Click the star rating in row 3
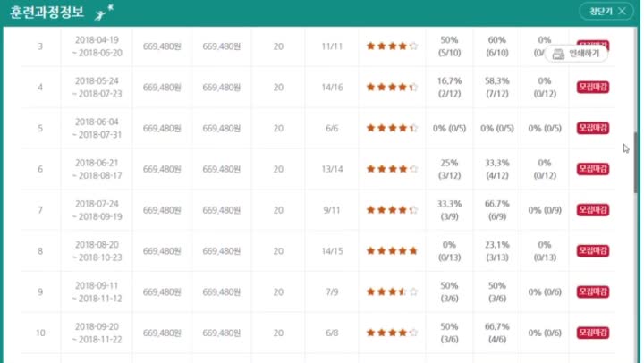The height and width of the screenshot is (363, 644). point(391,46)
